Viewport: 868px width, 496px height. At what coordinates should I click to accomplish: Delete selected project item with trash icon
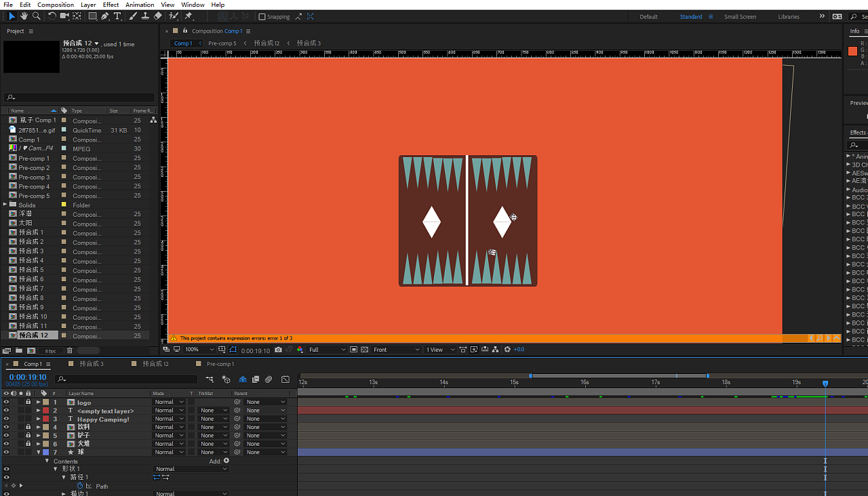click(70, 350)
